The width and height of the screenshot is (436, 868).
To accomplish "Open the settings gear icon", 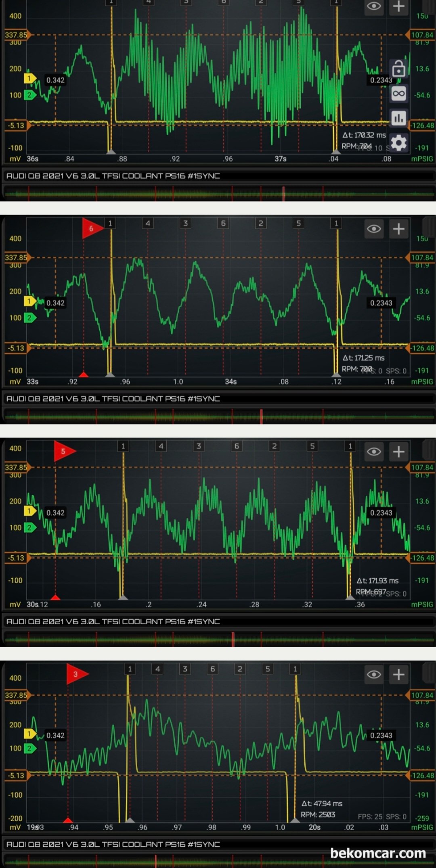I will point(398,143).
